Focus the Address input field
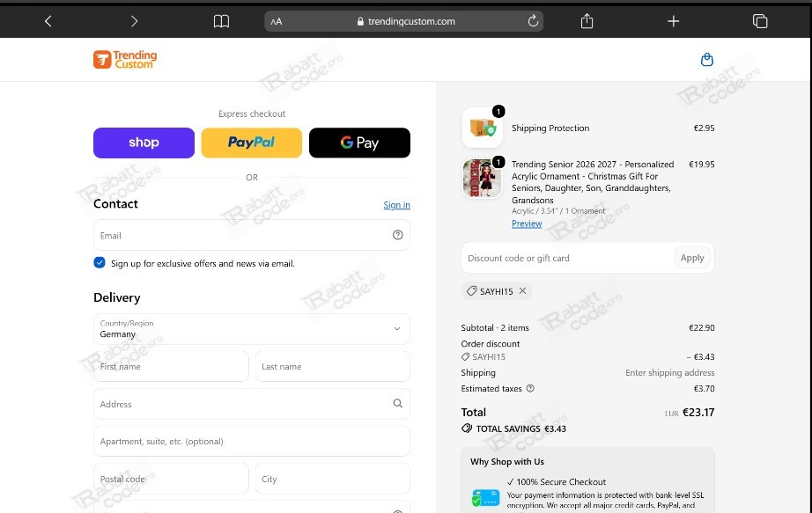This screenshot has width=812, height=513. point(252,404)
